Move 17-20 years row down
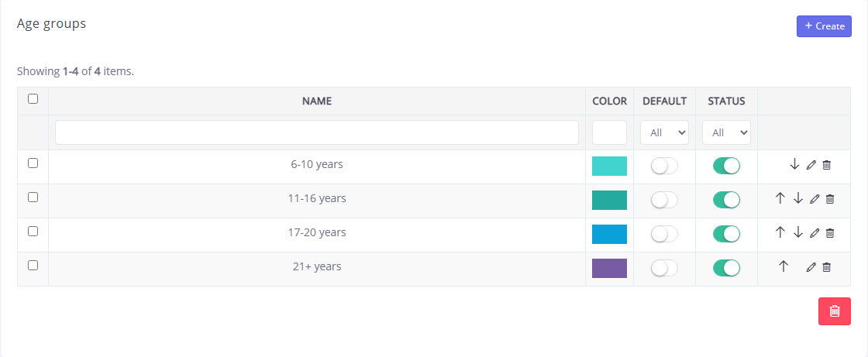 797,232
